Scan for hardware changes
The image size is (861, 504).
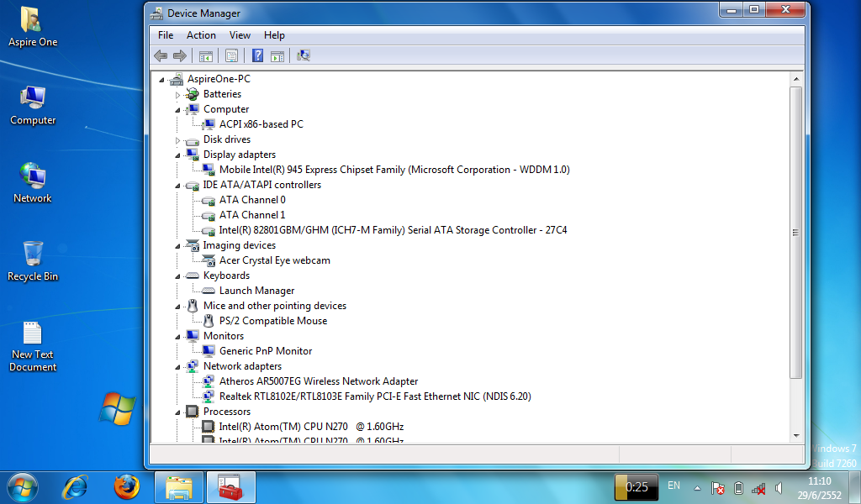303,55
